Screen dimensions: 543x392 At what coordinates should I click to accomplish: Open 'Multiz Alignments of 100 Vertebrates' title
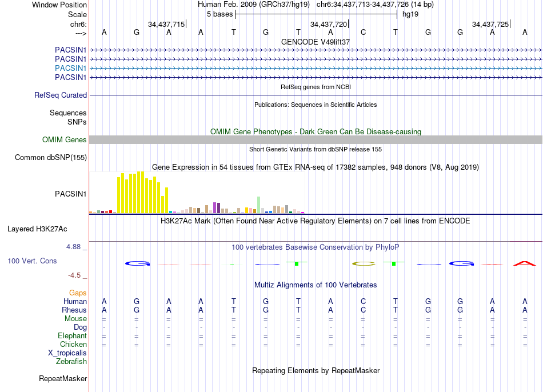316,285
